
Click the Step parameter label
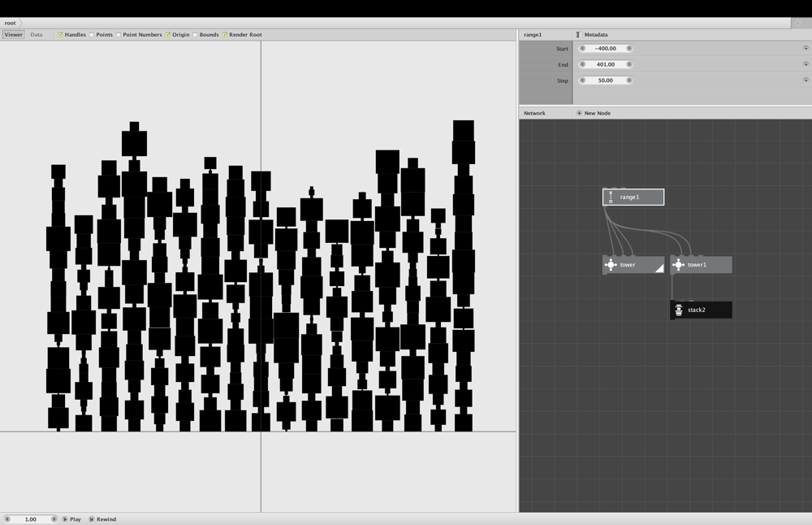point(563,80)
